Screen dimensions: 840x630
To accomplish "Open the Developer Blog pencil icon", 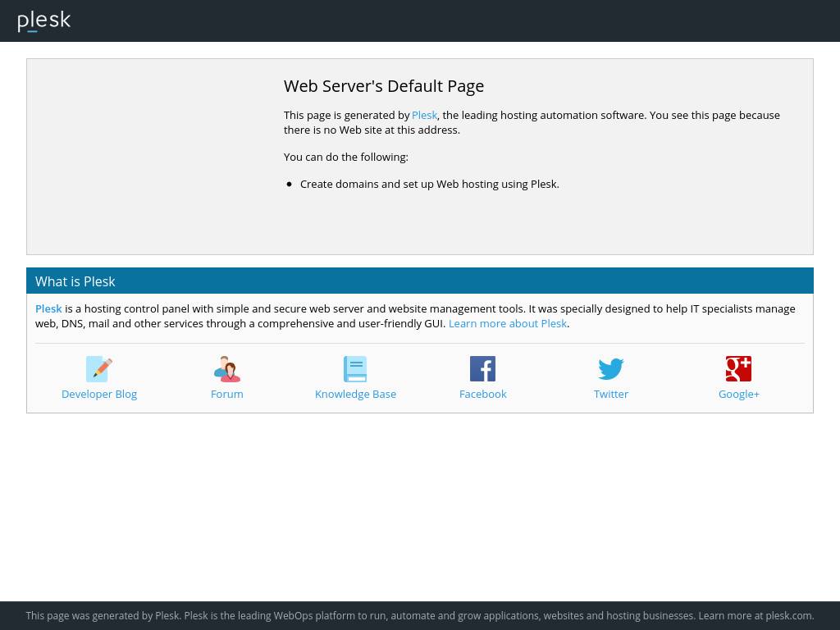I will [99, 369].
